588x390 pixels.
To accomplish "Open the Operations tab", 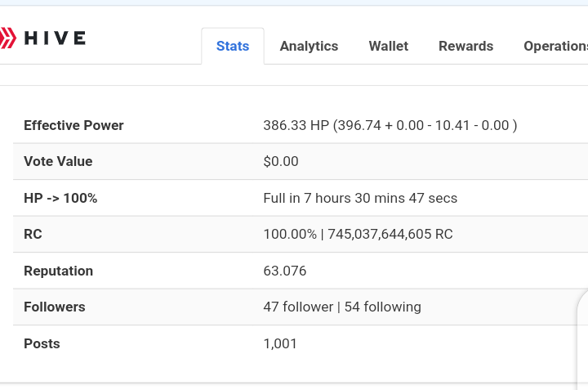I will pyautogui.click(x=556, y=46).
